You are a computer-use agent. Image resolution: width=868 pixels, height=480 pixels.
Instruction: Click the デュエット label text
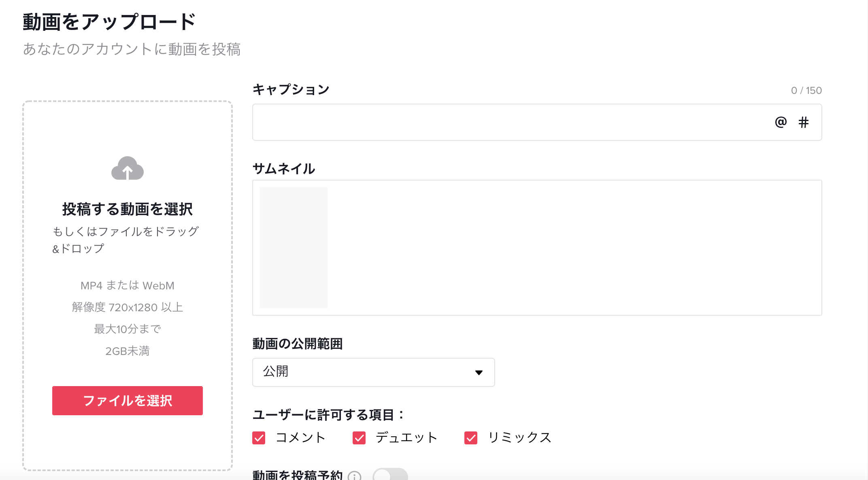coord(406,438)
